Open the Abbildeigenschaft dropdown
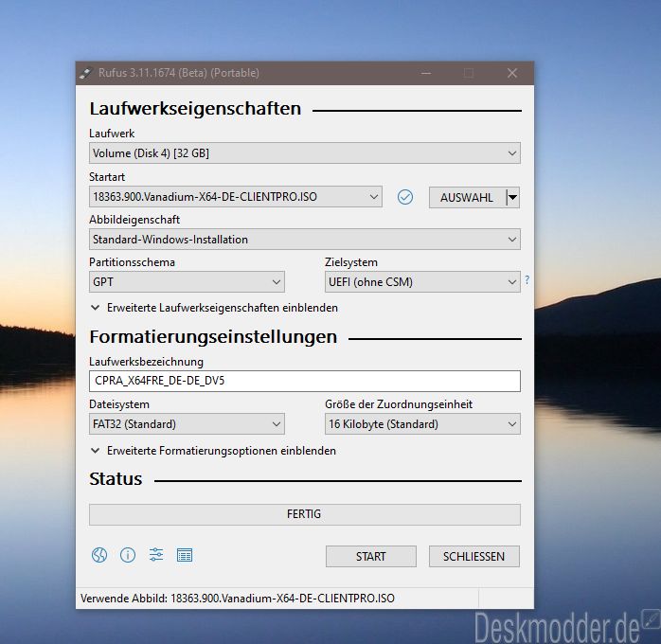The width and height of the screenshot is (661, 644). [x=304, y=240]
